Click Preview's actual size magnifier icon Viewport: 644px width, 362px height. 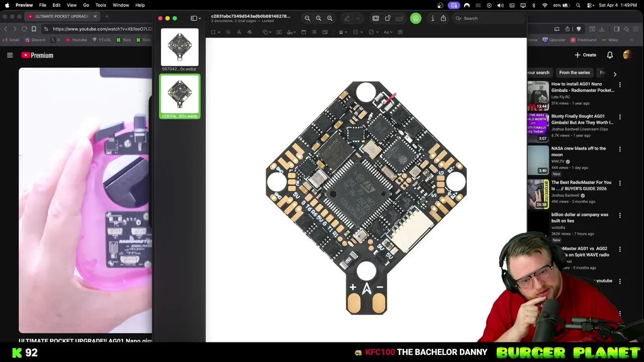[318, 18]
